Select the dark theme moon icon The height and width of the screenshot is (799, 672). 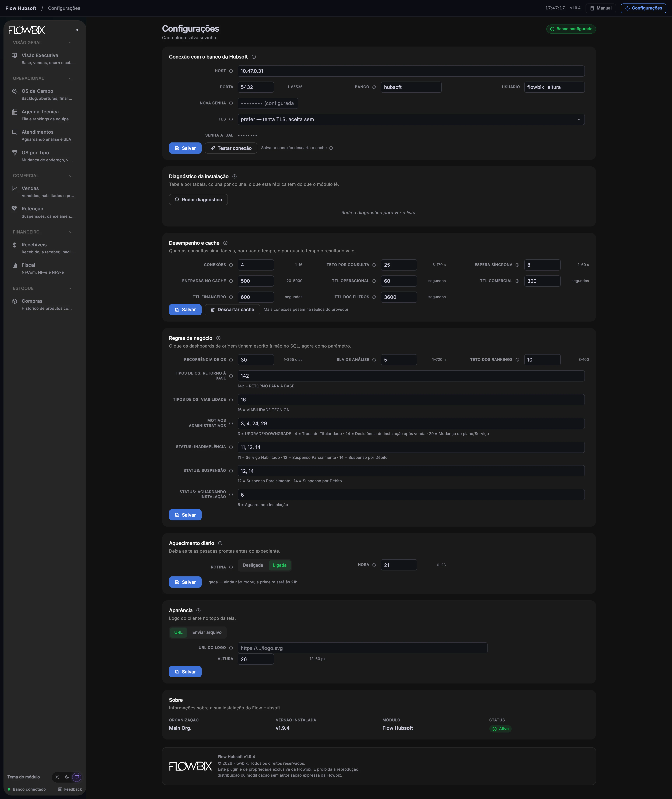click(67, 777)
